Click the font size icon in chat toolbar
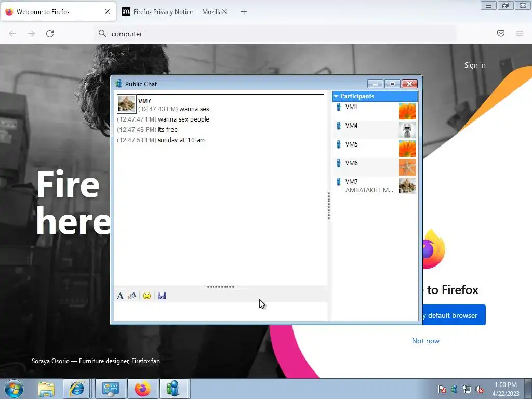The width and height of the screenshot is (532, 399). tap(132, 296)
